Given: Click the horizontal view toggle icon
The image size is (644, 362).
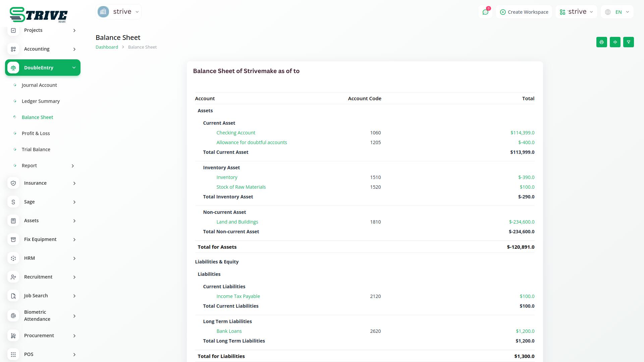Looking at the screenshot, I should (615, 42).
